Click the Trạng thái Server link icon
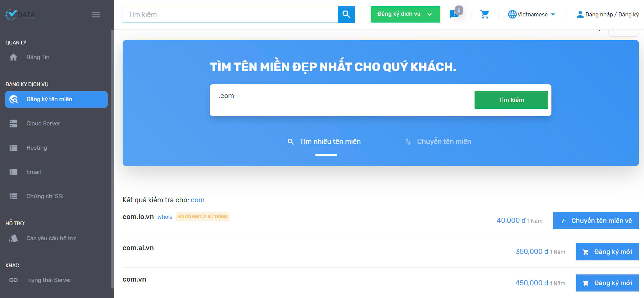644x298 pixels. pos(13,280)
